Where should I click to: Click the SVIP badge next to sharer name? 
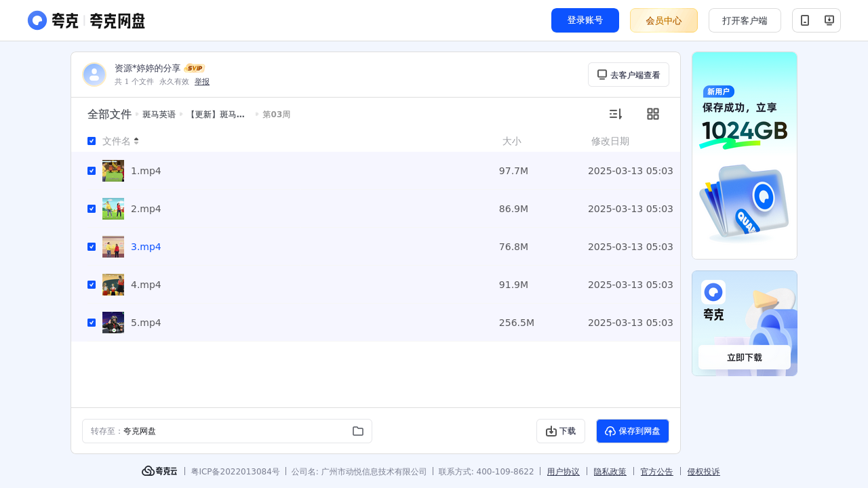195,68
